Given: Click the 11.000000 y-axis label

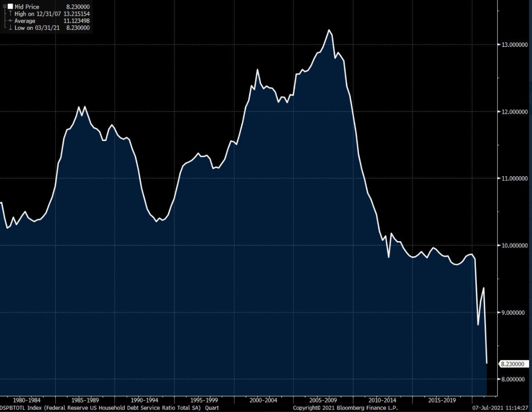Looking at the screenshot, I should (515, 178).
